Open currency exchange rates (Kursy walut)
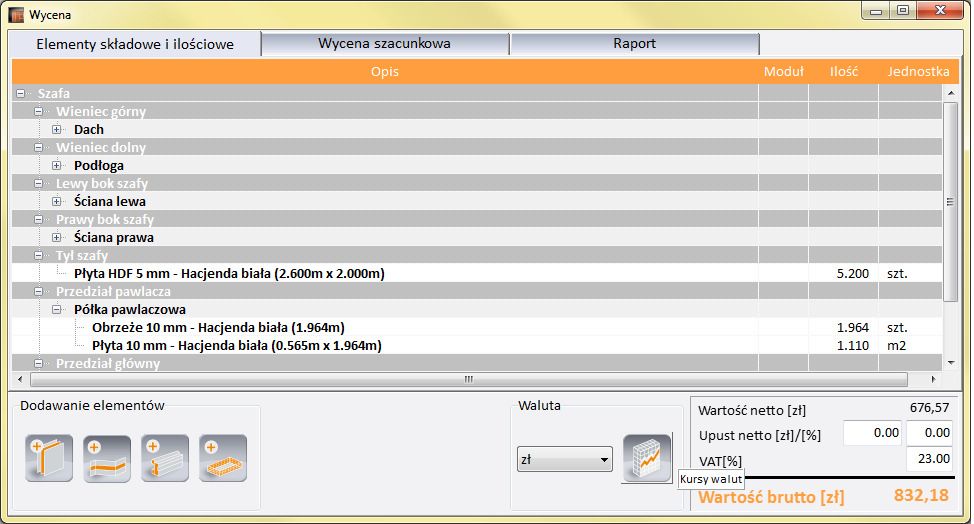The width and height of the screenshot is (974, 524). [647, 458]
